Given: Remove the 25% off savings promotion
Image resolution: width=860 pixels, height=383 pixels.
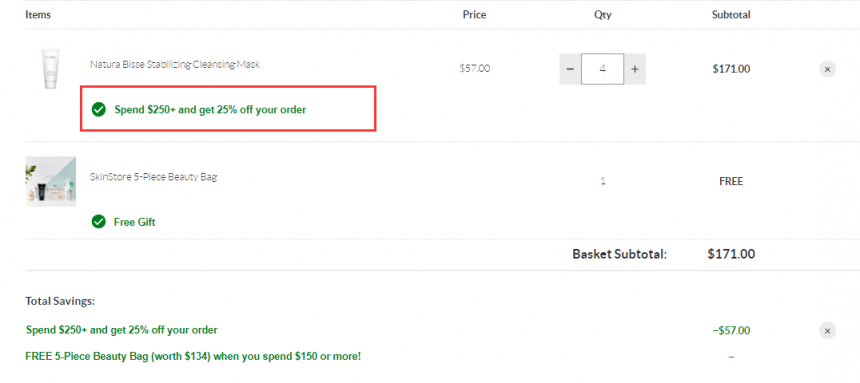Looking at the screenshot, I should click(x=827, y=331).
